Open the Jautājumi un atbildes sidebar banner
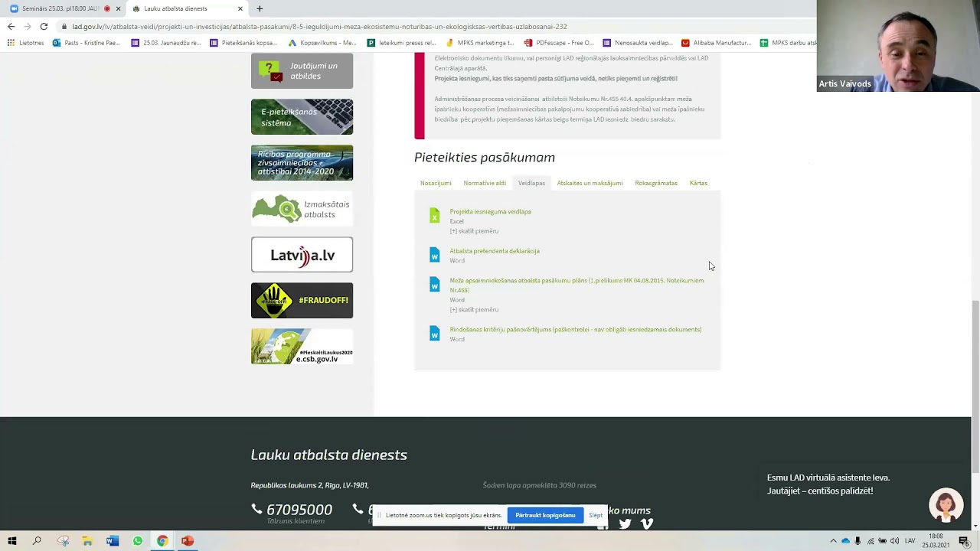This screenshot has height=551, width=980. (302, 71)
